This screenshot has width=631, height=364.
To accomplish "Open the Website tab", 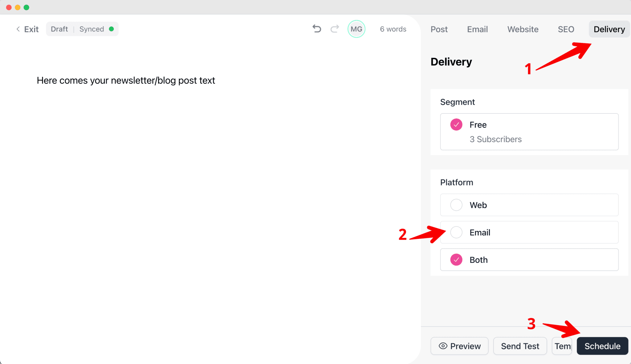I will click(523, 29).
